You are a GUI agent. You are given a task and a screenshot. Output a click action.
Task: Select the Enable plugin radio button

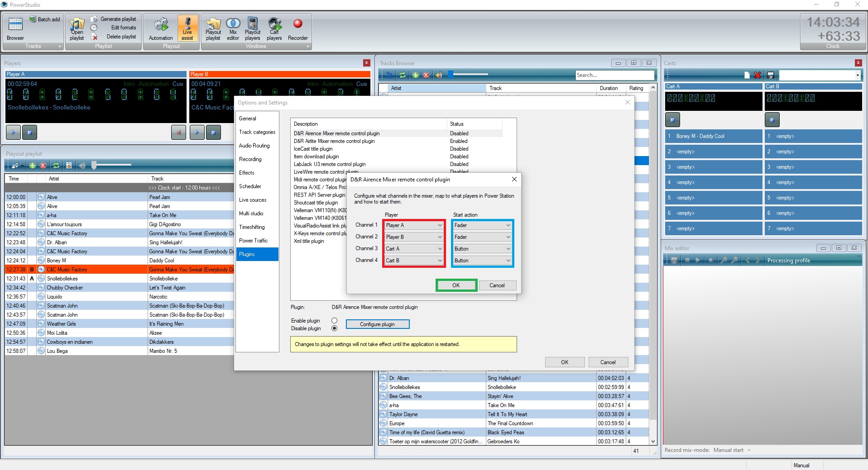point(334,321)
